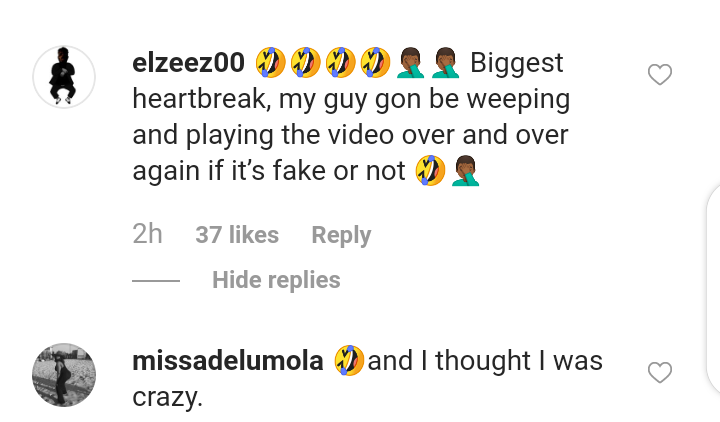Click the laughing emoji after "fake or not"
The width and height of the screenshot is (720, 422).
pyautogui.click(x=428, y=172)
